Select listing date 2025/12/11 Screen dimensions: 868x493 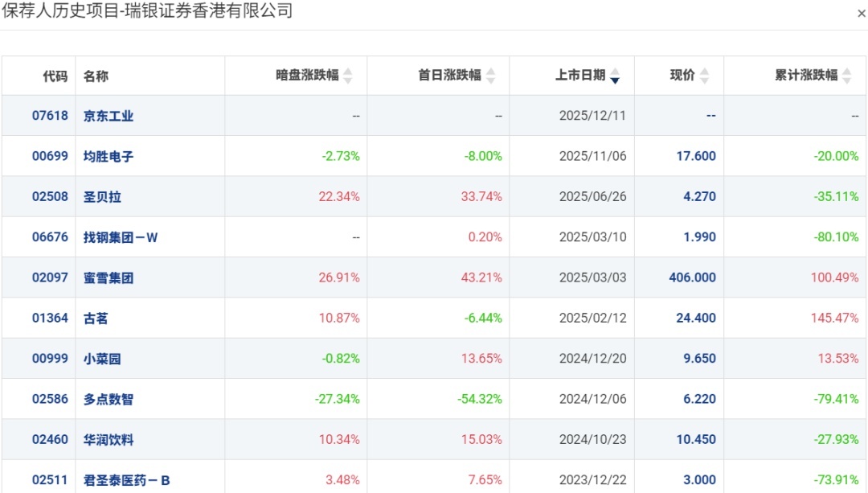tap(592, 116)
